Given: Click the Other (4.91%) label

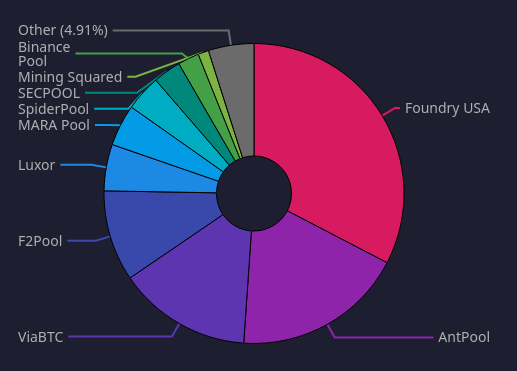Looking at the screenshot, I should pyautogui.click(x=63, y=30).
